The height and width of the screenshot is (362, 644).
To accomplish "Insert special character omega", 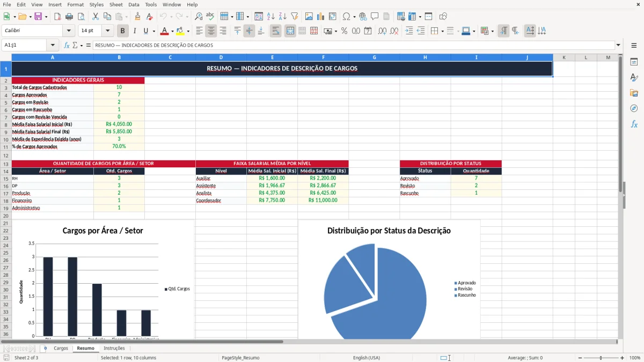I will pyautogui.click(x=346, y=17).
